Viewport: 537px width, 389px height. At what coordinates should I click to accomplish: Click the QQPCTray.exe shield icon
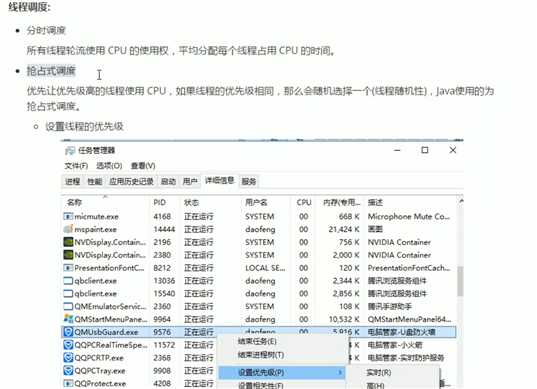[x=68, y=371]
